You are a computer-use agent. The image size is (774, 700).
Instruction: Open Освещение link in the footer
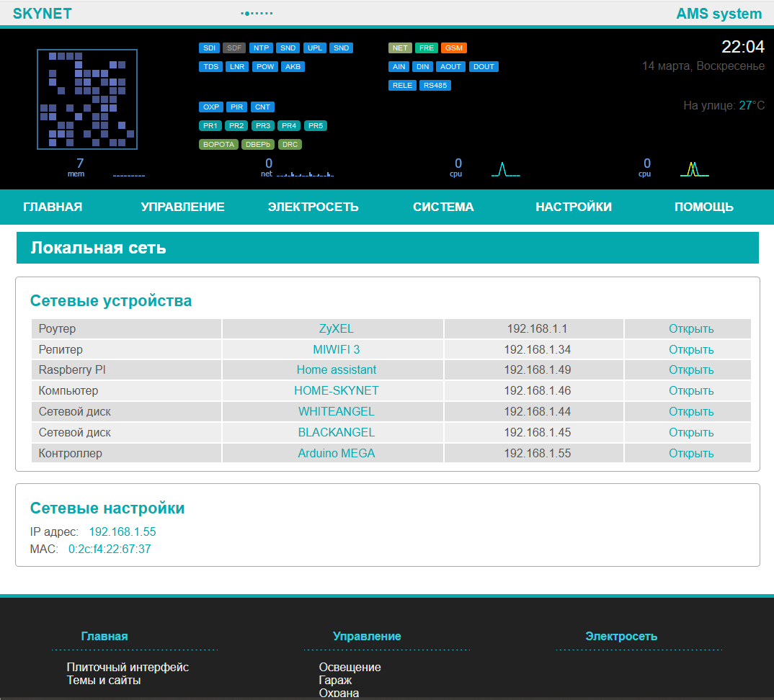pyautogui.click(x=350, y=668)
